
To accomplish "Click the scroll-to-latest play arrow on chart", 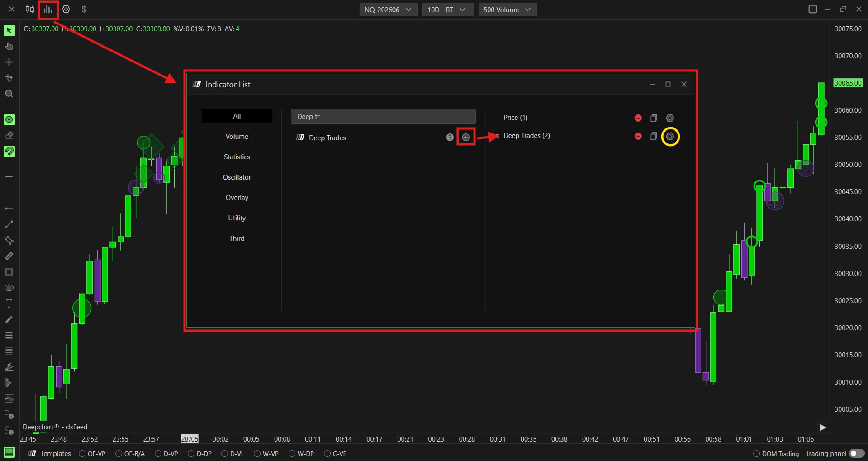I will 823,428.
